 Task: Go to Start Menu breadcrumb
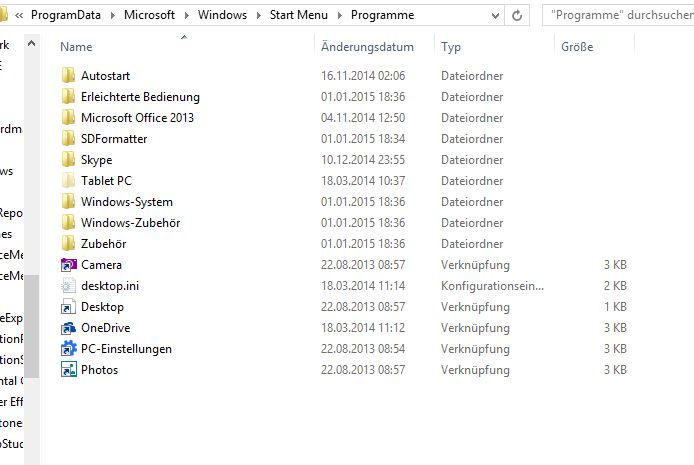pyautogui.click(x=299, y=15)
